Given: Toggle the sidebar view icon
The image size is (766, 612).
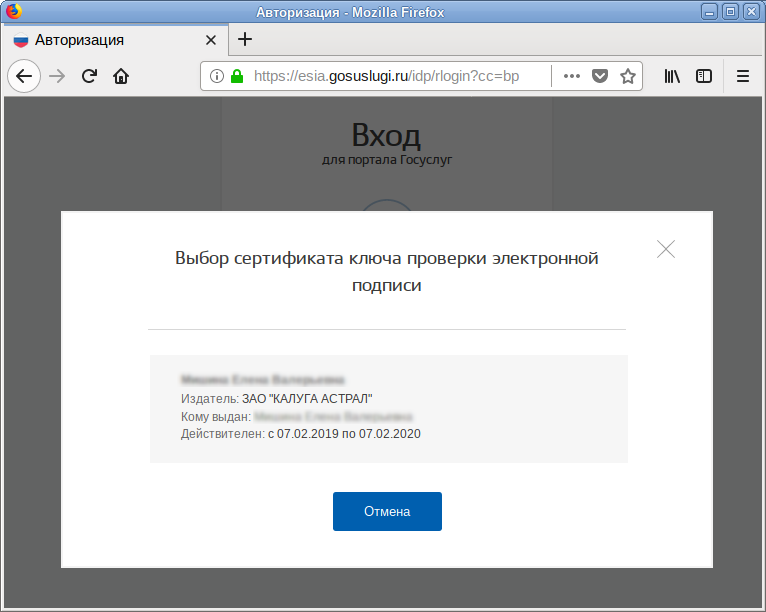Looking at the screenshot, I should [x=704, y=76].
